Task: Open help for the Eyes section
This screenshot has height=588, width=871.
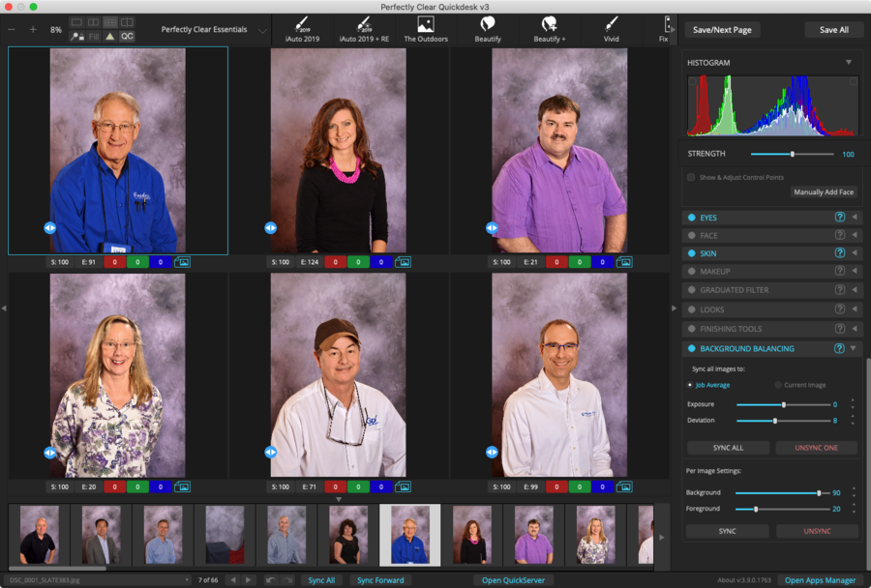Action: (x=840, y=218)
